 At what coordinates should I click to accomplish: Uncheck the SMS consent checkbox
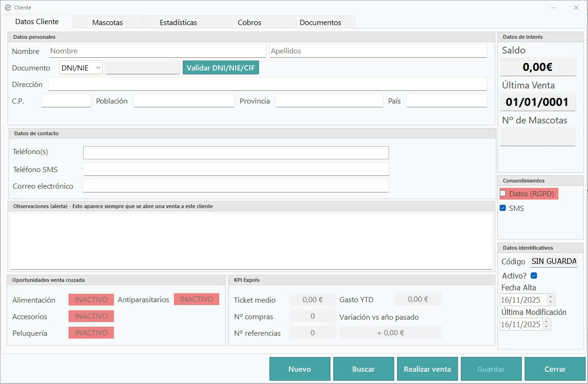click(x=503, y=208)
